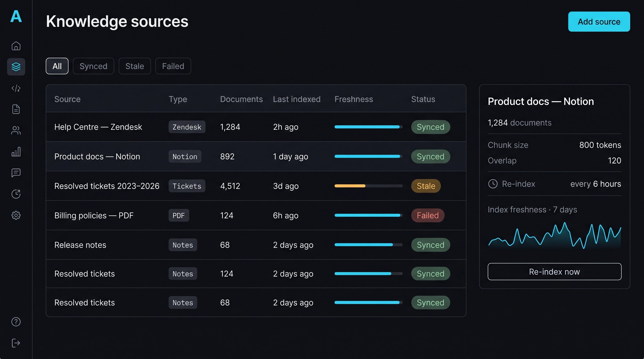The image size is (644, 359).
Task: Click the Zendesk type tag
Action: (187, 127)
